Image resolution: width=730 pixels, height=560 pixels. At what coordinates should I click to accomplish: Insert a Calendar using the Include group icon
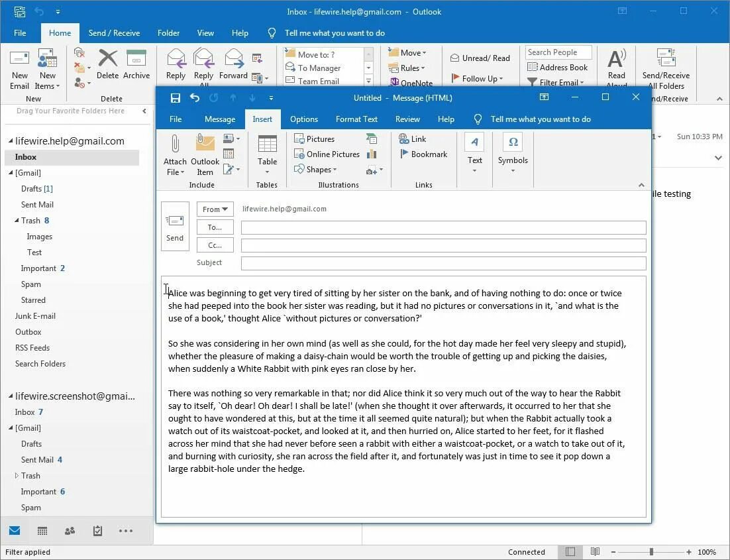click(x=229, y=154)
